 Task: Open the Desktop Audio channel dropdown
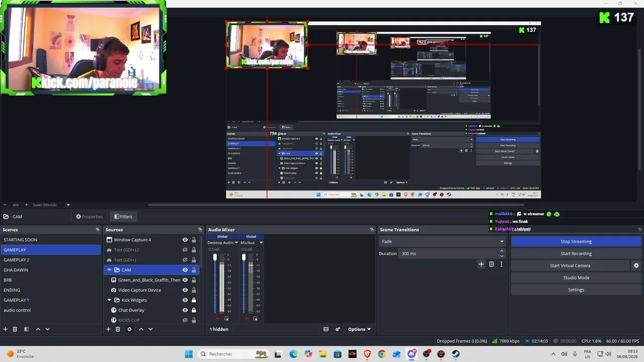tap(235, 243)
